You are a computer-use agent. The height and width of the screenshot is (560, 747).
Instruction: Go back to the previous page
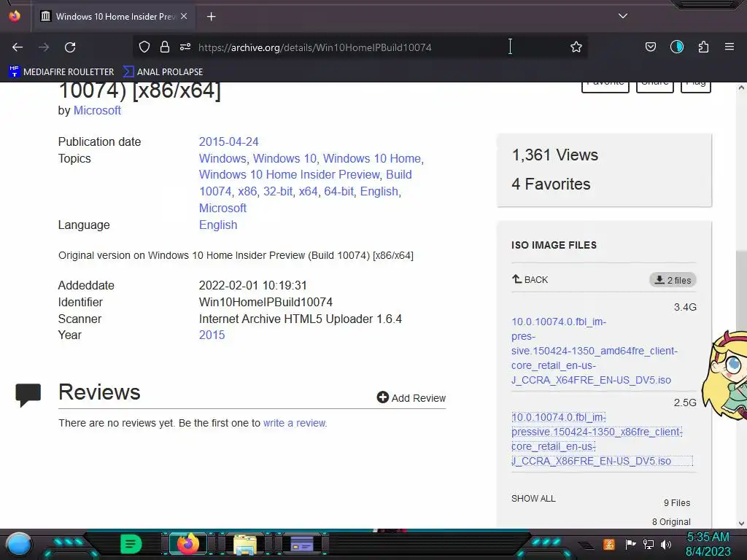(18, 47)
